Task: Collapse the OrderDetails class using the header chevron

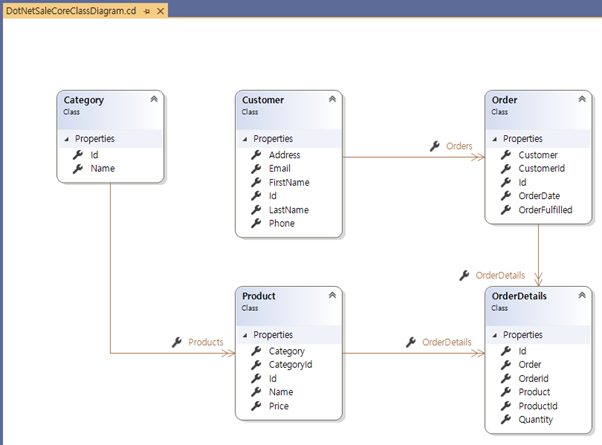Action: 582,296
